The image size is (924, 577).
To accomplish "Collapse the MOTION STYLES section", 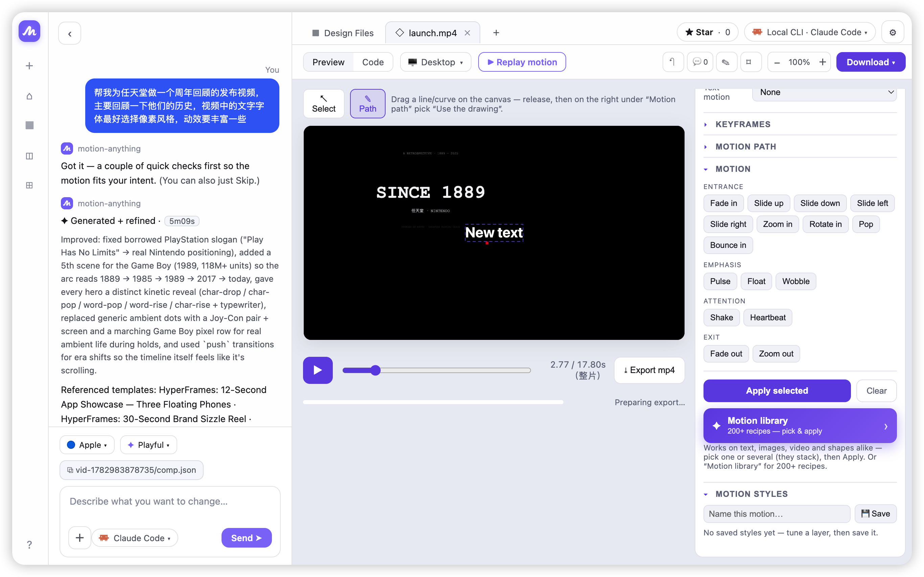I will 800,494.
